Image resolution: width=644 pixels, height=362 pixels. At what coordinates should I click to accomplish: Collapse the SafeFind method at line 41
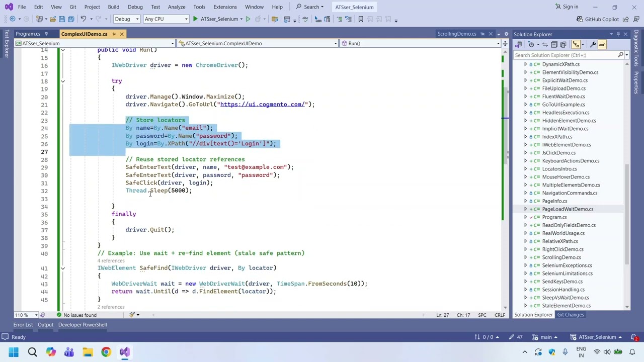pyautogui.click(x=63, y=268)
